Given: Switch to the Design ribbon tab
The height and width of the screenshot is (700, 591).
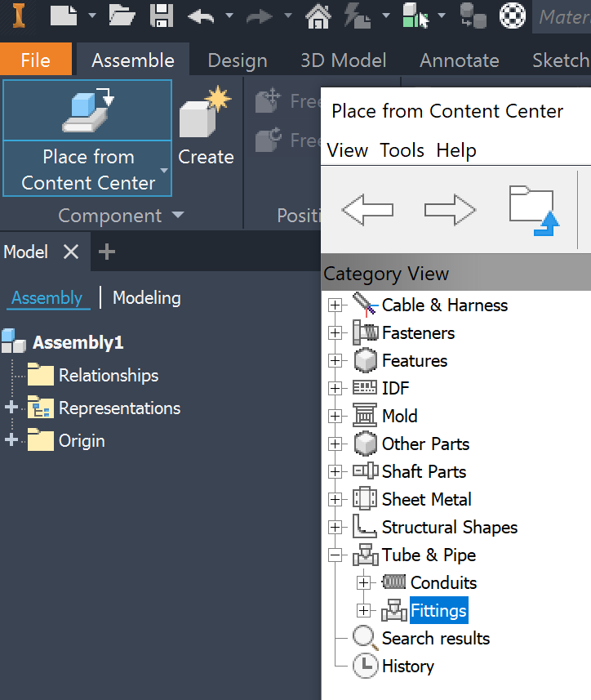Looking at the screenshot, I should coord(238,60).
